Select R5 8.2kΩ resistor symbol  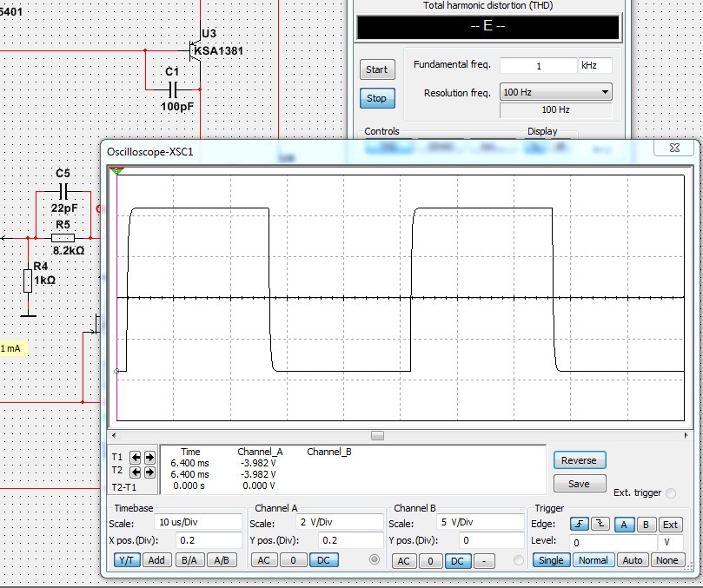coord(63,238)
